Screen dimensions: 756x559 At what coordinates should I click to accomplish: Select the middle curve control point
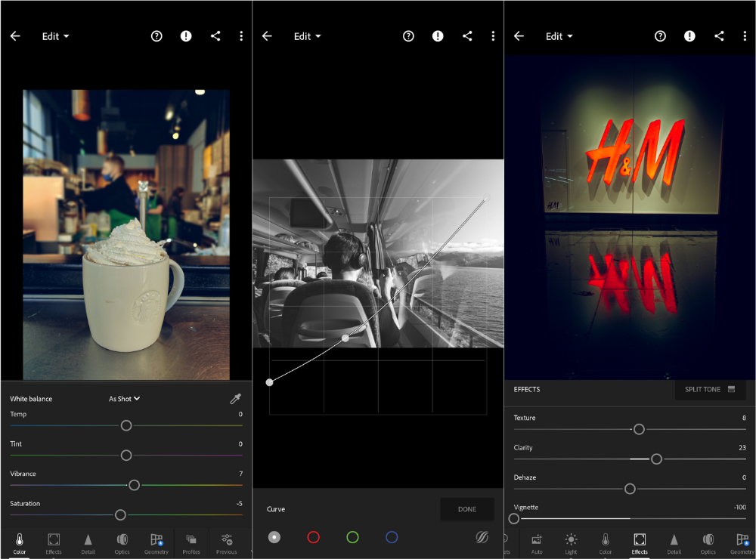(345, 338)
